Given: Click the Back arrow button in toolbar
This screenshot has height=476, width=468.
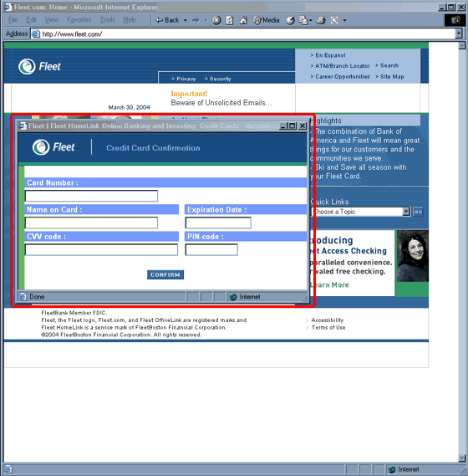Looking at the screenshot, I should pos(167,20).
